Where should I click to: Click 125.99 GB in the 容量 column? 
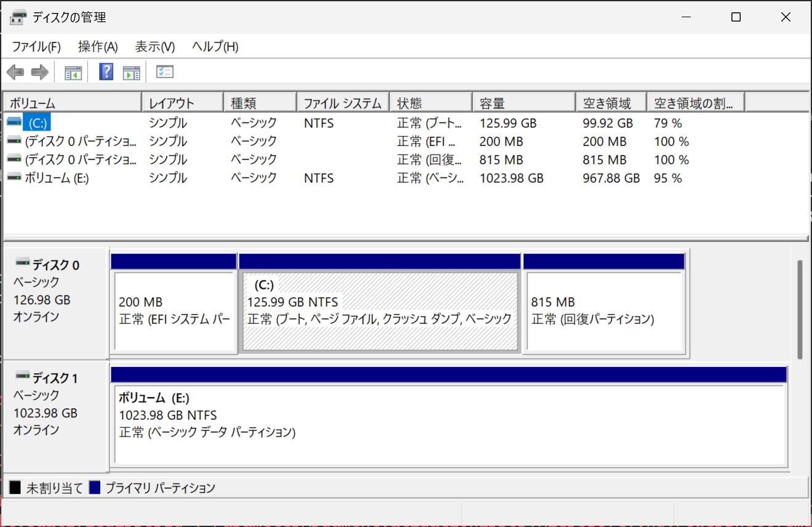[507, 123]
